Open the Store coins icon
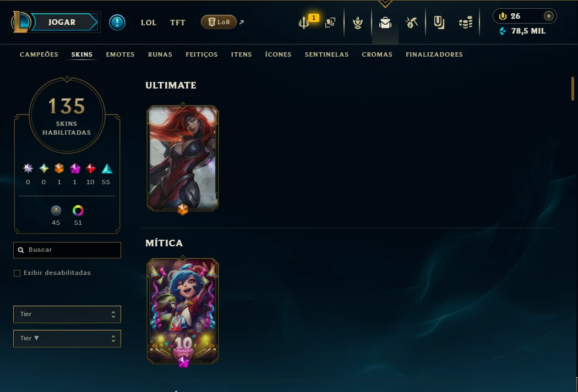The image size is (578, 392). pyautogui.click(x=466, y=23)
